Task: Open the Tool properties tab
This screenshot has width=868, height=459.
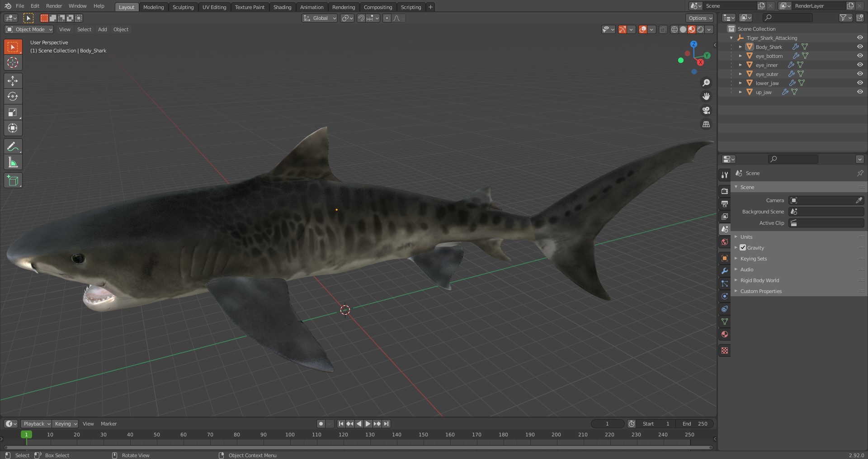Action: point(725,175)
